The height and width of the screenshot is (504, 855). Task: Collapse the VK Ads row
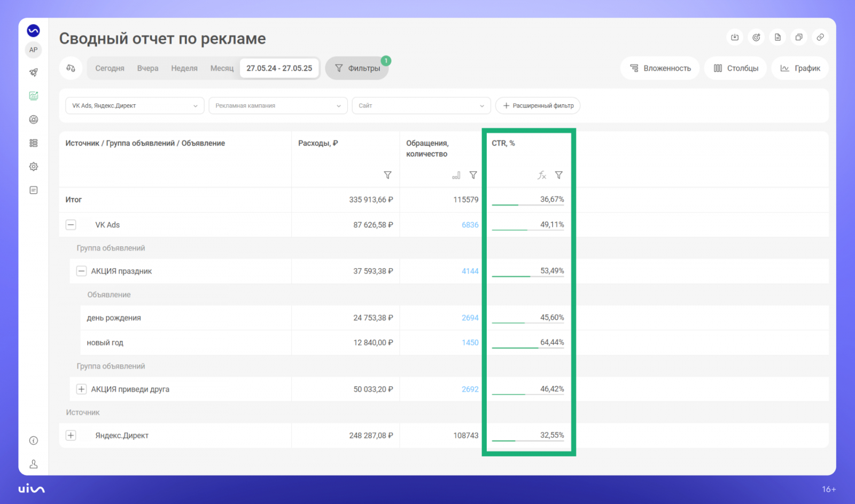(71, 225)
